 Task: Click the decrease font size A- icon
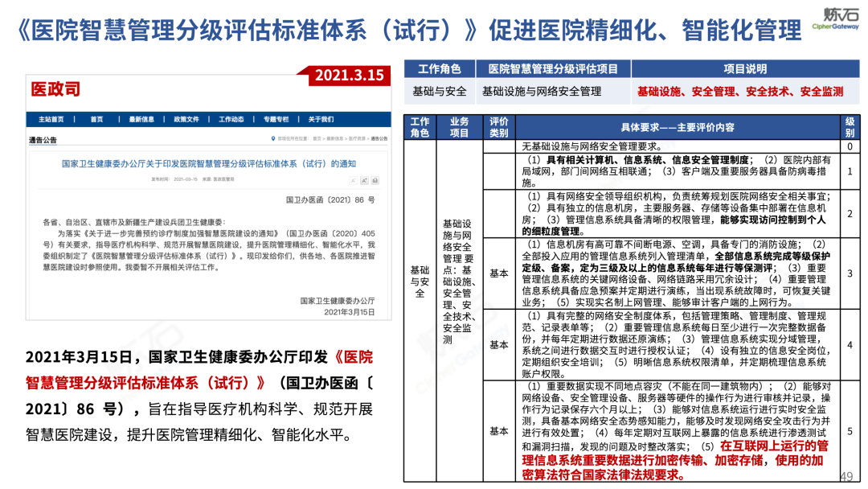click(354, 180)
